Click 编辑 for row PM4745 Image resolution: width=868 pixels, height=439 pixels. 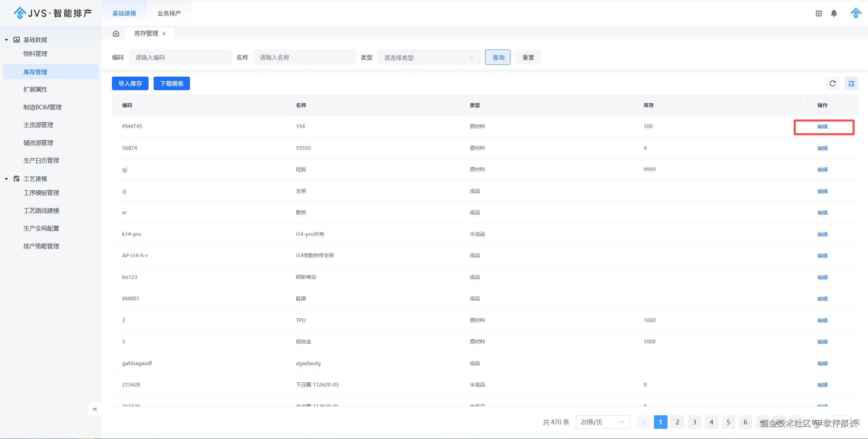(822, 126)
